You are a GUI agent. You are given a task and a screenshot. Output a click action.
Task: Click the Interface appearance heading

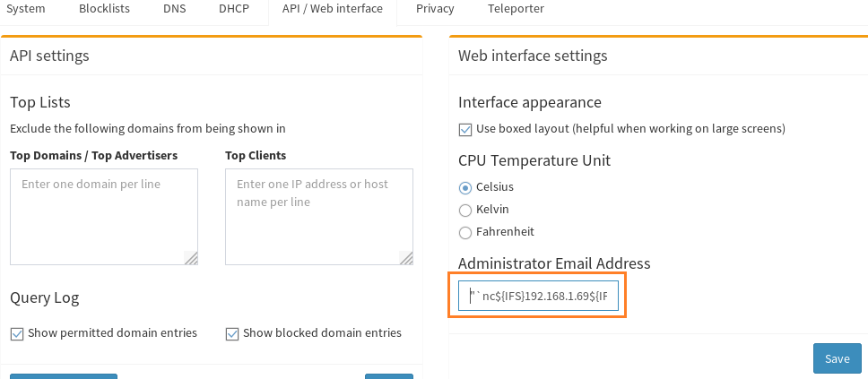tap(530, 102)
